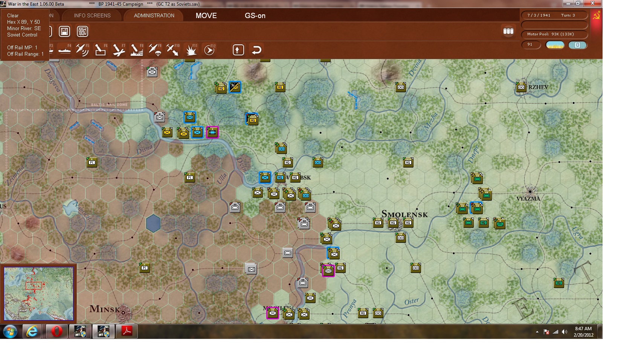Click the undo move curved arrow icon
Screen dimensions: 644x363
click(x=256, y=50)
